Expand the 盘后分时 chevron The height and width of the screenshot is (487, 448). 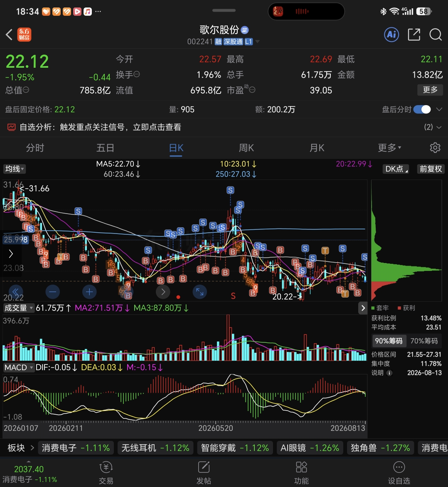coord(439,109)
